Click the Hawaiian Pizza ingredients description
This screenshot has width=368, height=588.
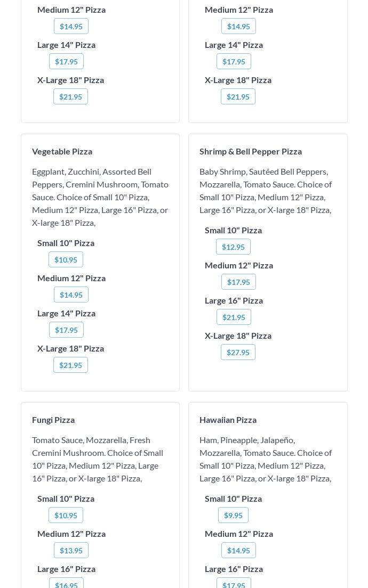pos(266,459)
